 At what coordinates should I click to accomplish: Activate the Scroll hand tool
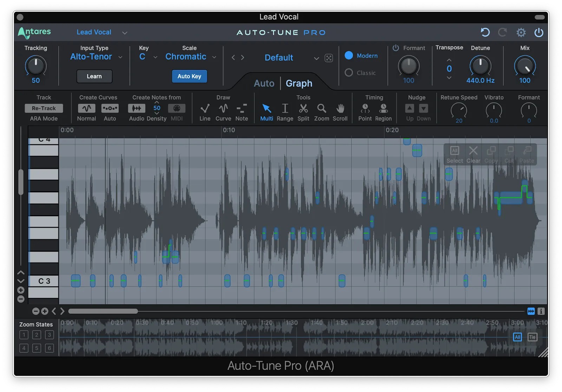point(340,108)
